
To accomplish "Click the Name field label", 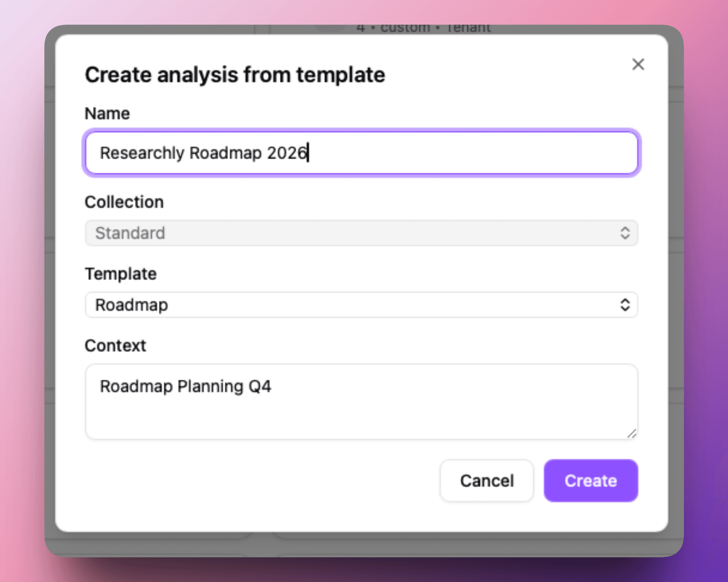I will 107,113.
